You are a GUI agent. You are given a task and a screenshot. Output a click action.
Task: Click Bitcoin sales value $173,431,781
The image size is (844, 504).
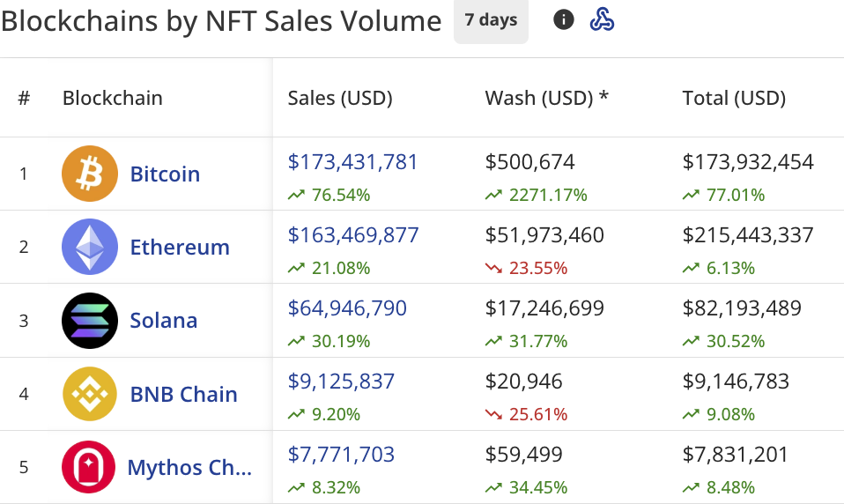click(352, 161)
